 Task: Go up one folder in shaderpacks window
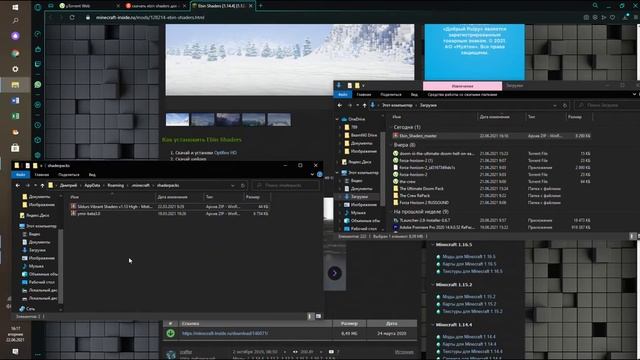(x=42, y=185)
